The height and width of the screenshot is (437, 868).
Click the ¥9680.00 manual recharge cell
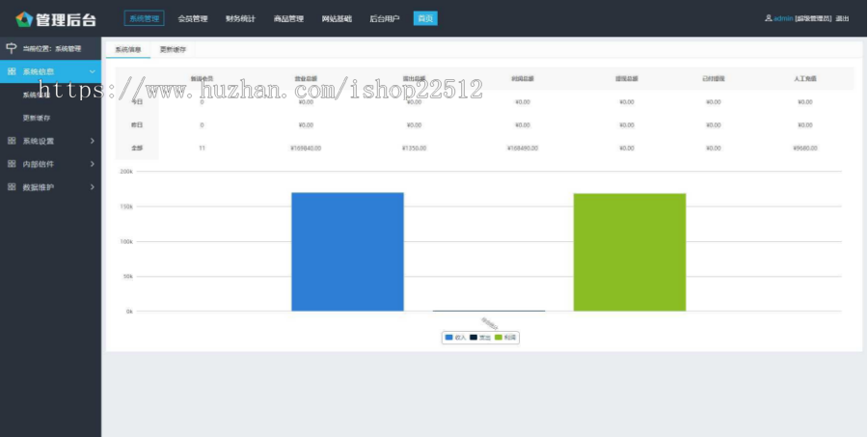point(805,149)
